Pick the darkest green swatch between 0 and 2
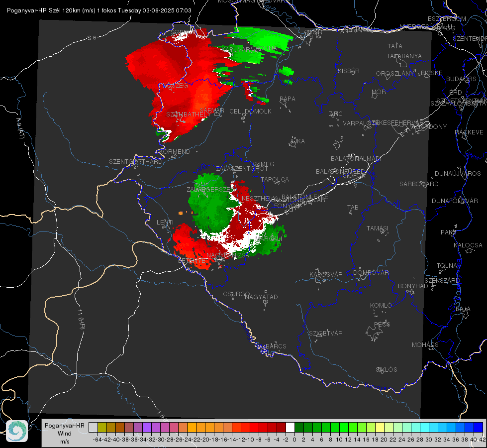487x448 pixels. 299,428
